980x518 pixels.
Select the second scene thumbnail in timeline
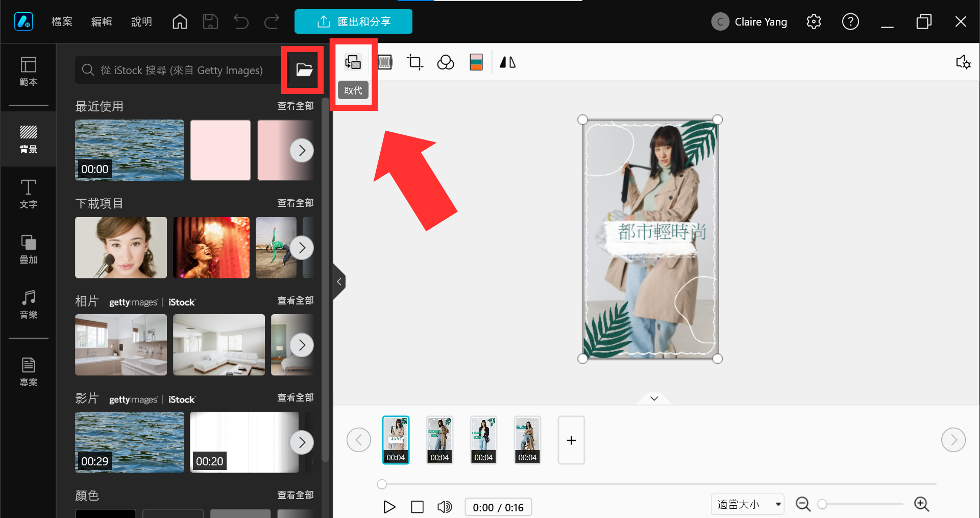click(x=439, y=440)
